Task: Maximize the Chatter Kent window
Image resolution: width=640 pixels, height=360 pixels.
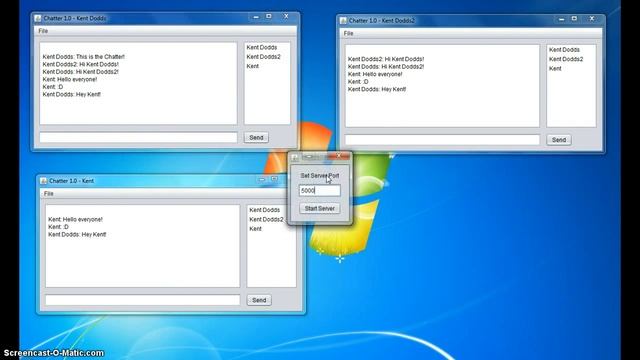Action: pyautogui.click(x=274, y=179)
